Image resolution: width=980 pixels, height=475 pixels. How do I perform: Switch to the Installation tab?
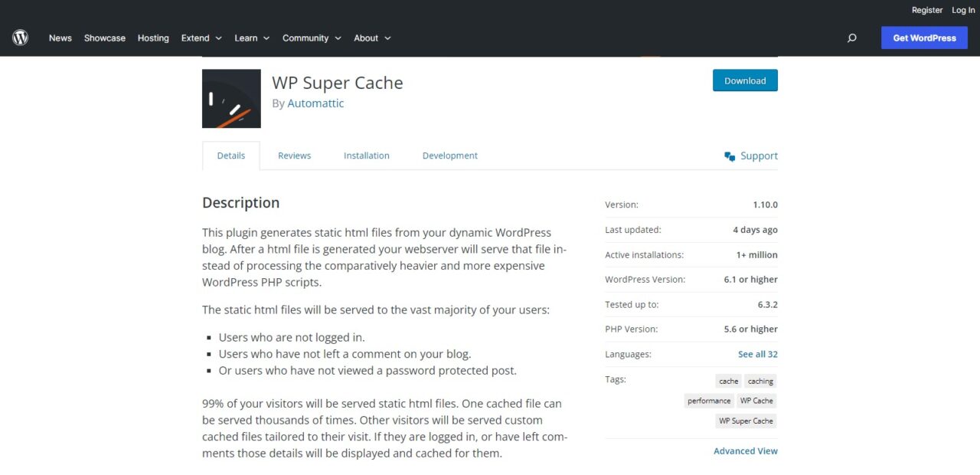pyautogui.click(x=367, y=156)
